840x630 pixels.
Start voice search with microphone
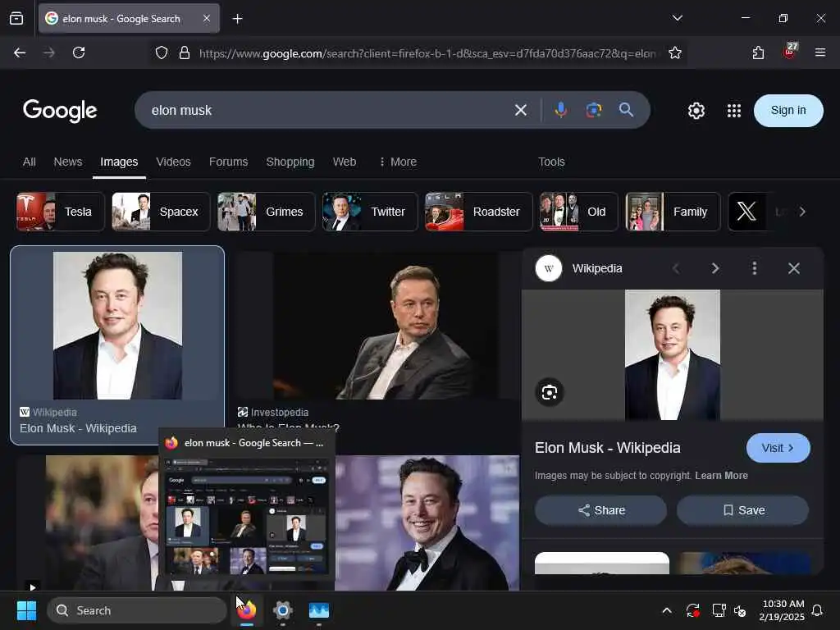pyautogui.click(x=561, y=110)
